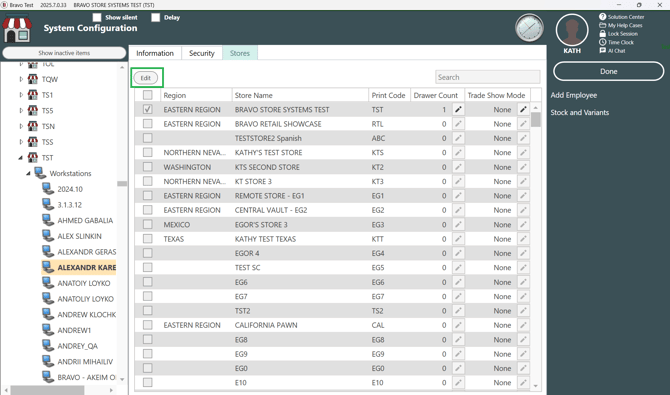Check the CALIFORNIA PAWN row checkbox
Image resolution: width=670 pixels, height=395 pixels.
coord(147,325)
